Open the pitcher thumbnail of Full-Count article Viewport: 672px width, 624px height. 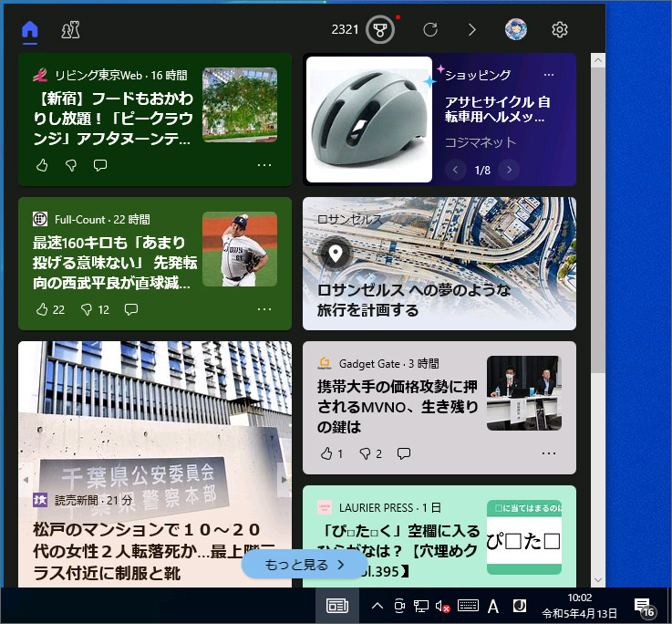240,249
